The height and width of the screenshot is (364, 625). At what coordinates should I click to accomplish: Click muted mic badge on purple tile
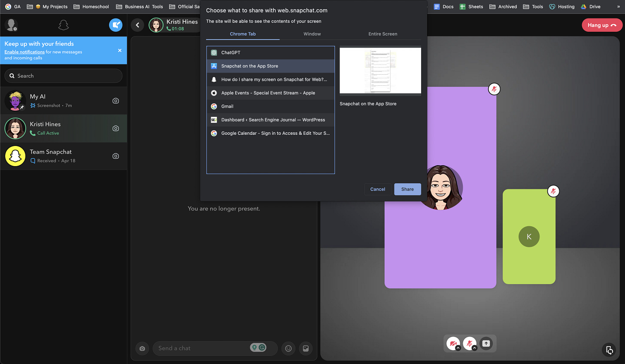click(x=494, y=89)
